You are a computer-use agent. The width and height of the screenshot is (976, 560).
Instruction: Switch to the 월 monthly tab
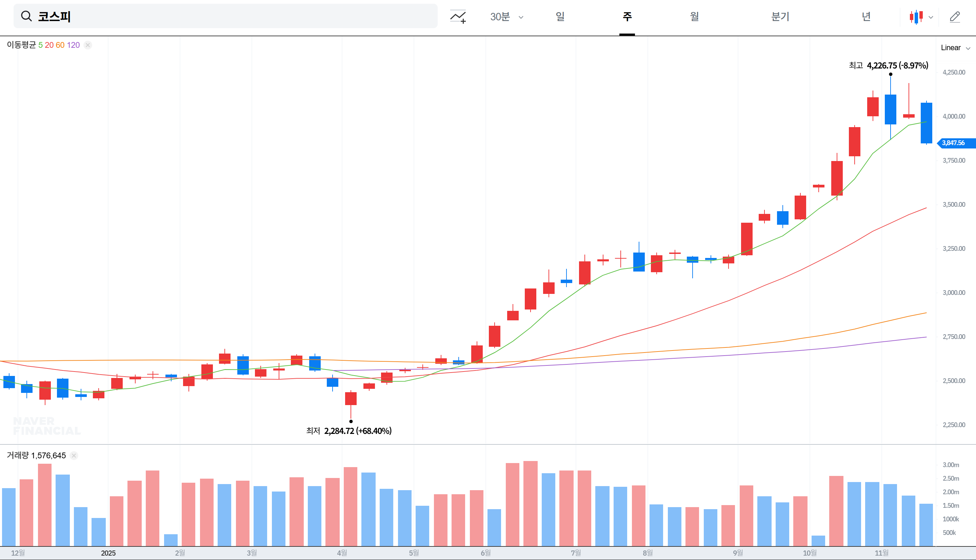[x=694, y=17]
